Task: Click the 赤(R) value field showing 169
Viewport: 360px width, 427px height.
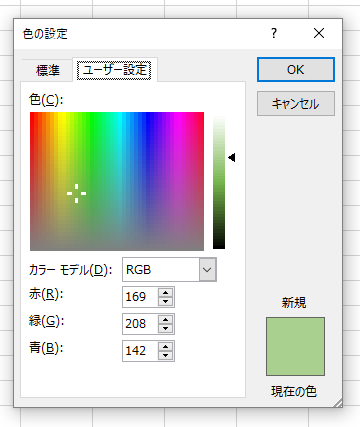Action: coord(139,297)
